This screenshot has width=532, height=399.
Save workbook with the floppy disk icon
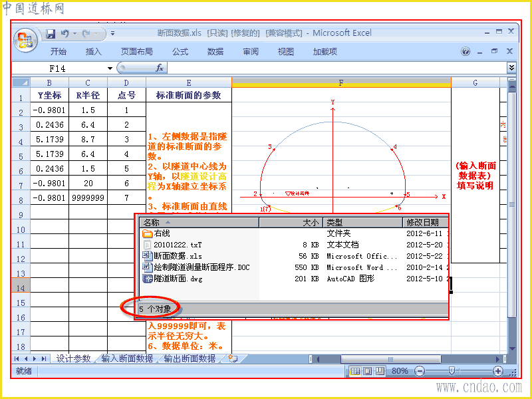[51, 34]
